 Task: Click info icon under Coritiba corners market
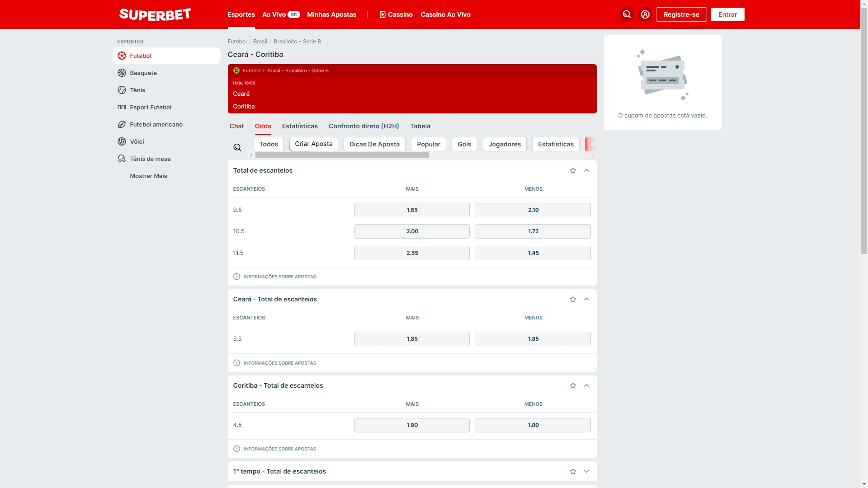click(236, 449)
